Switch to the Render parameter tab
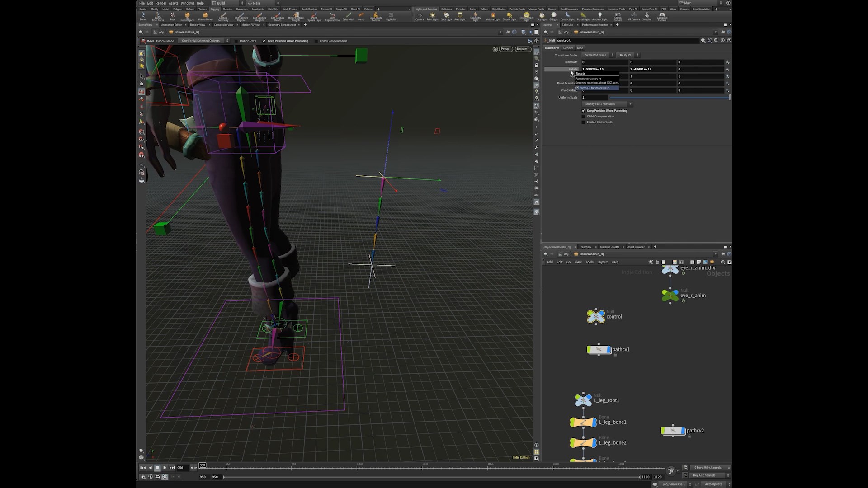 568,48
